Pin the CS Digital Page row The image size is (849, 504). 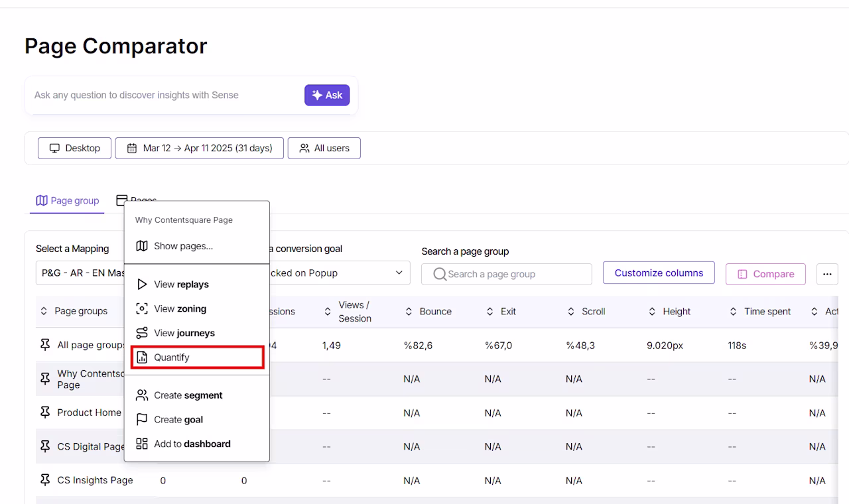pyautogui.click(x=45, y=446)
